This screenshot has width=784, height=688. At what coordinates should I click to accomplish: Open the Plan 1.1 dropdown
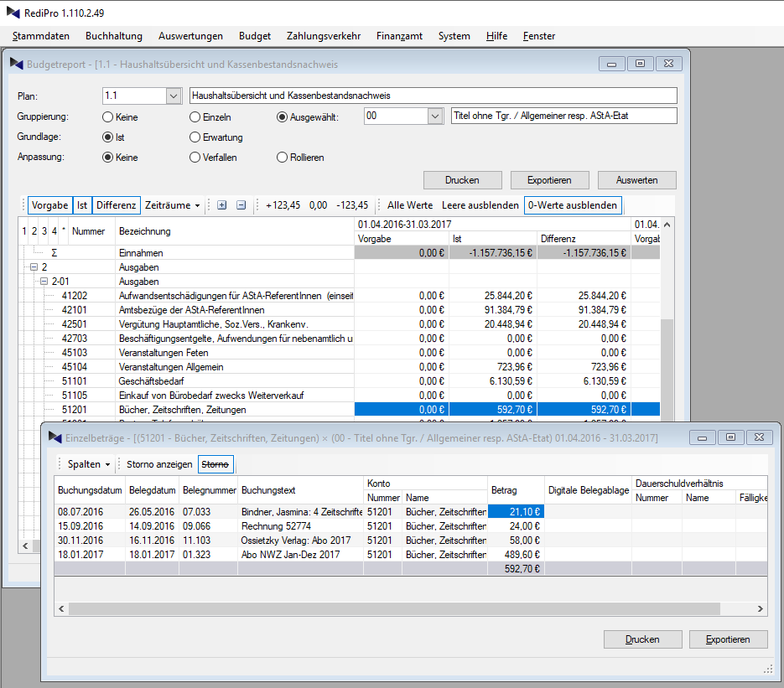coord(174,96)
